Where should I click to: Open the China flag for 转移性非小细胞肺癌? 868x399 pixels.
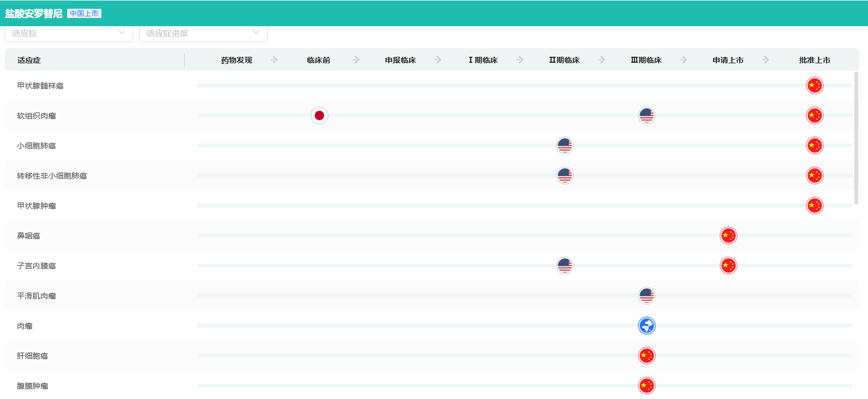(815, 176)
